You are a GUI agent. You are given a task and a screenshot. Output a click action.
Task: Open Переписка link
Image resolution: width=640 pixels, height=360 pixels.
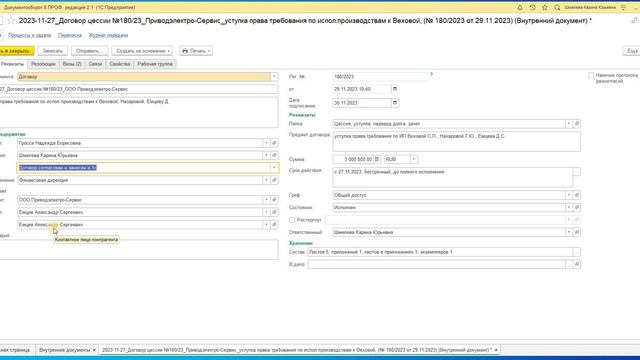tap(70, 36)
